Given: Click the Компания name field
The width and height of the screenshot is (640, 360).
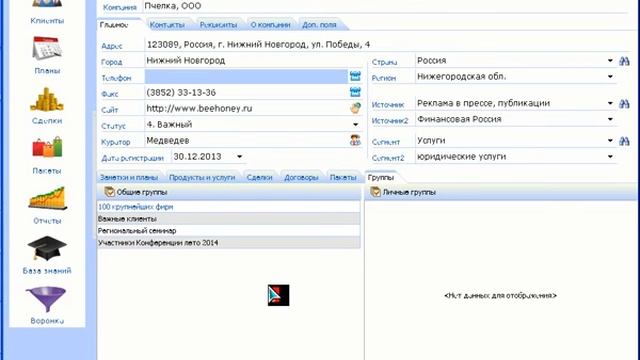Looking at the screenshot, I should pyautogui.click(x=386, y=6).
